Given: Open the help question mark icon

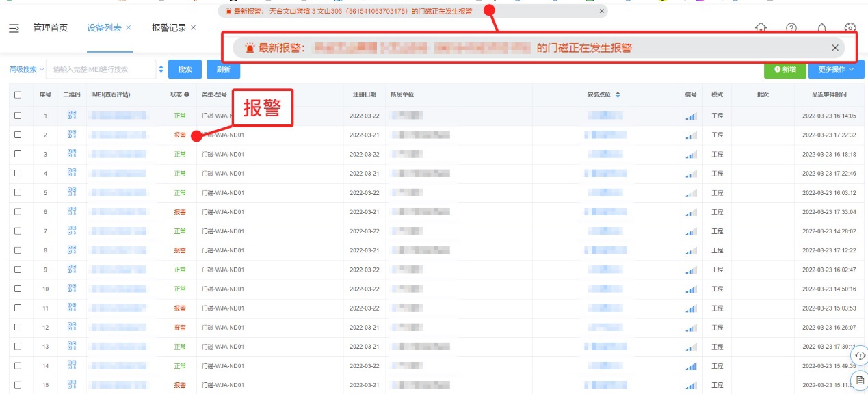Looking at the screenshot, I should [791, 28].
